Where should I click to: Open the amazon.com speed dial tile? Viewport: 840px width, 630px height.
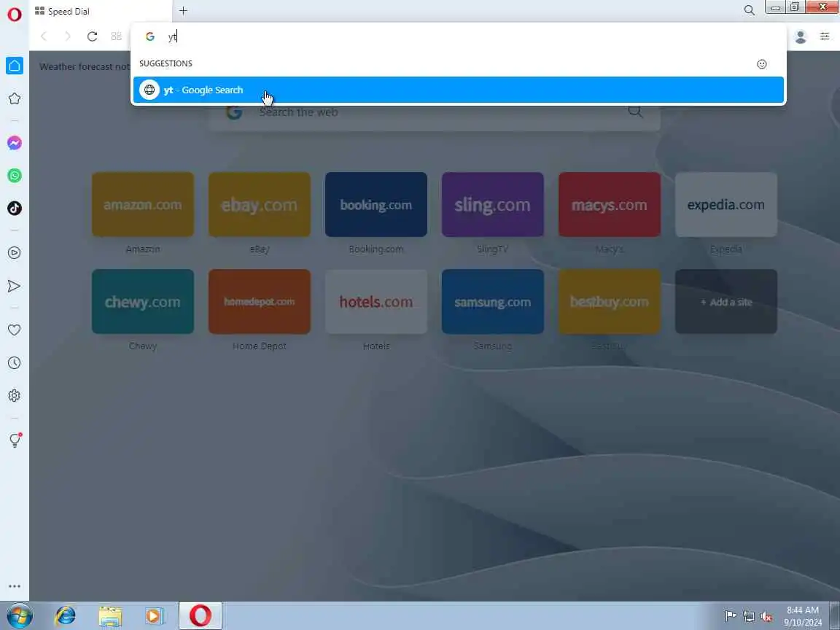click(x=142, y=204)
